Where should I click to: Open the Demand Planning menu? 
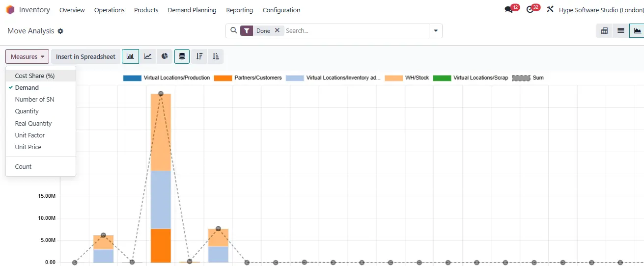[x=192, y=10]
